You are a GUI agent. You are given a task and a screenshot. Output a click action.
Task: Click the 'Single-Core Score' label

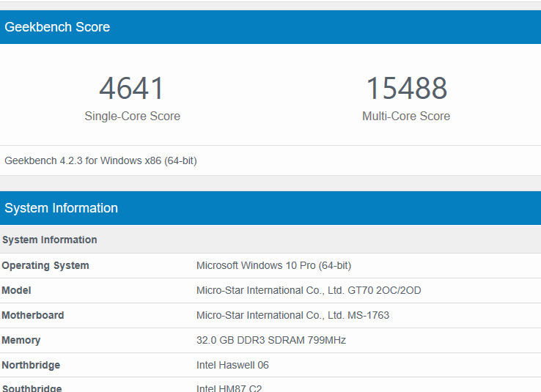click(x=133, y=116)
